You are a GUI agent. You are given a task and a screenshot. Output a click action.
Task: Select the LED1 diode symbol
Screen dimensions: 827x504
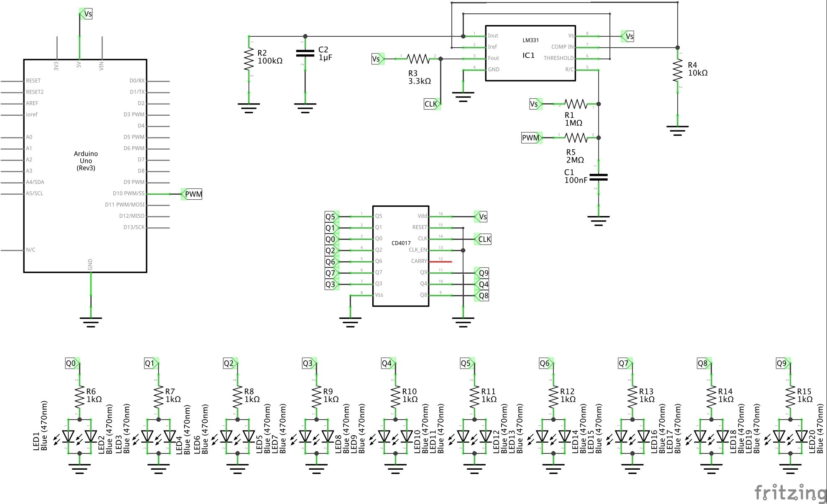(x=67, y=437)
